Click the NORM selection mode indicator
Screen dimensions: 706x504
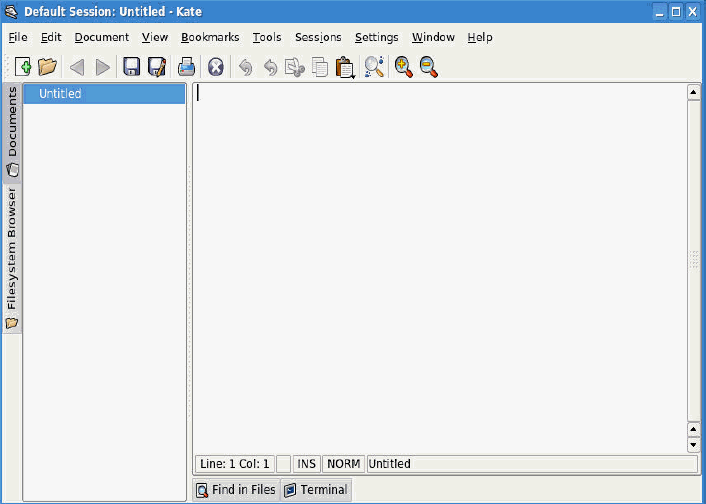pos(344,464)
